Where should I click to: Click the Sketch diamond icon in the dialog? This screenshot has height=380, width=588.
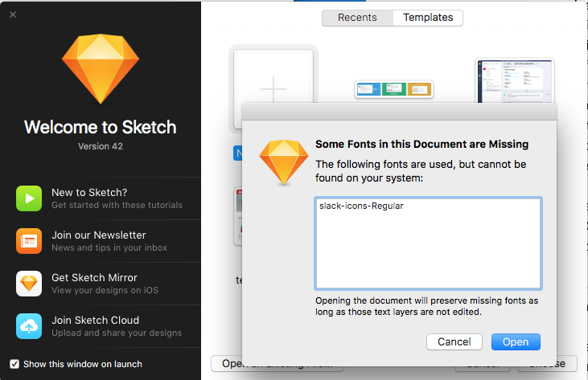click(283, 161)
